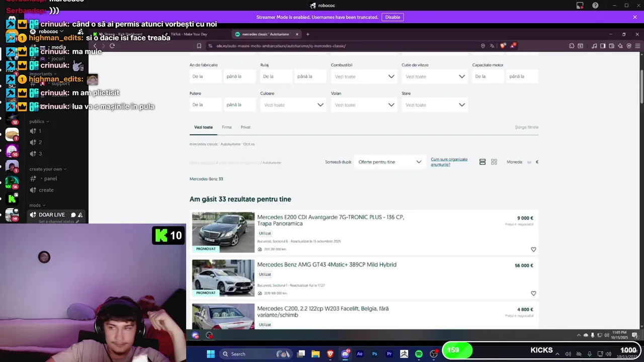Viewport: 644px width, 362px height.
Task: Open Mercedes C200 W203 Facelift listing title
Action: pyautogui.click(x=323, y=312)
